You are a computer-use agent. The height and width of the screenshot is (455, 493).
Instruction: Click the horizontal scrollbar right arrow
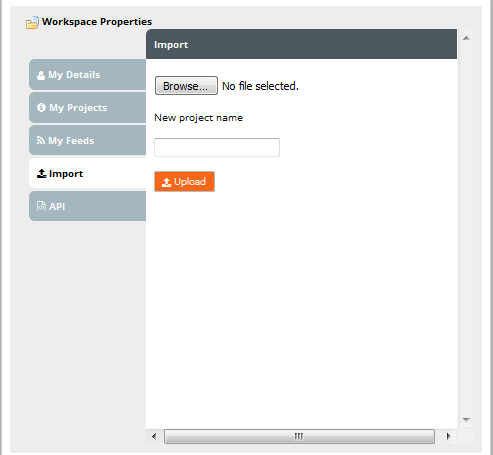click(x=448, y=436)
